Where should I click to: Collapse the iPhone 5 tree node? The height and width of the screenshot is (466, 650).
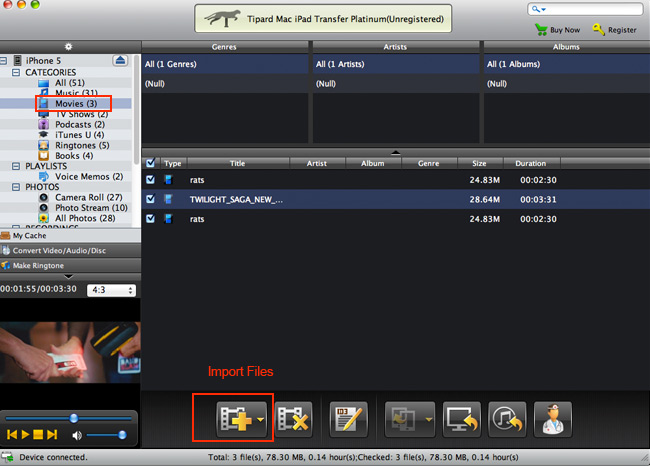3,61
